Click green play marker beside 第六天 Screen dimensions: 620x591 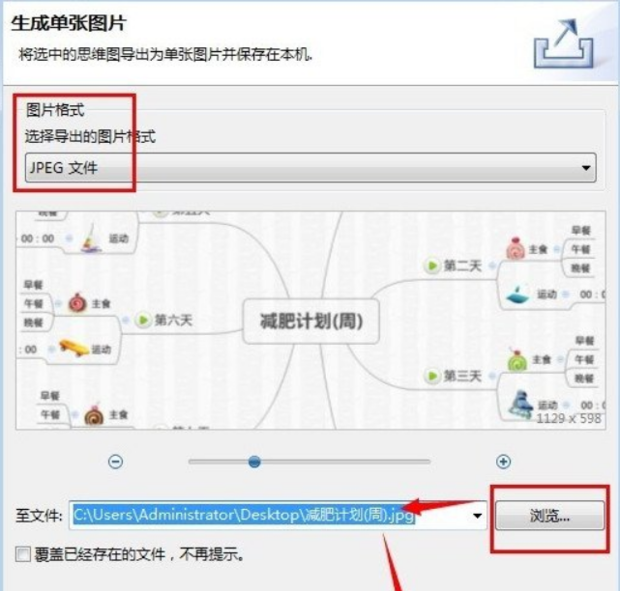(x=143, y=319)
